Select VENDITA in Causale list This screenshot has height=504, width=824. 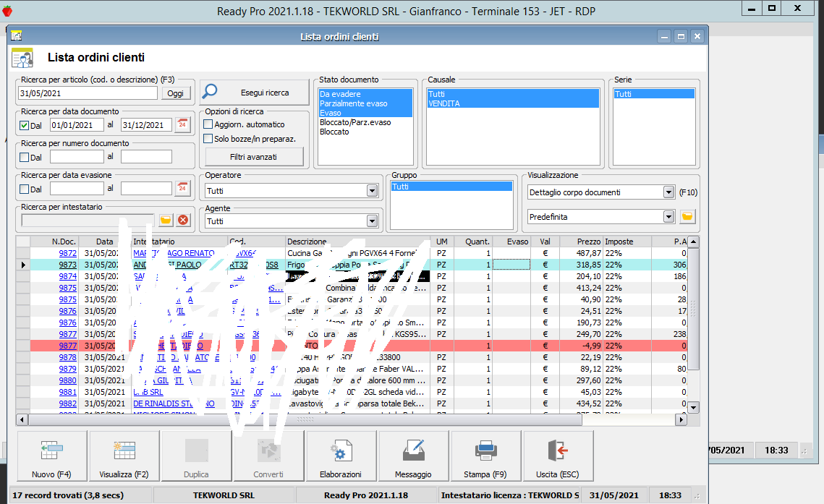pyautogui.click(x=513, y=103)
